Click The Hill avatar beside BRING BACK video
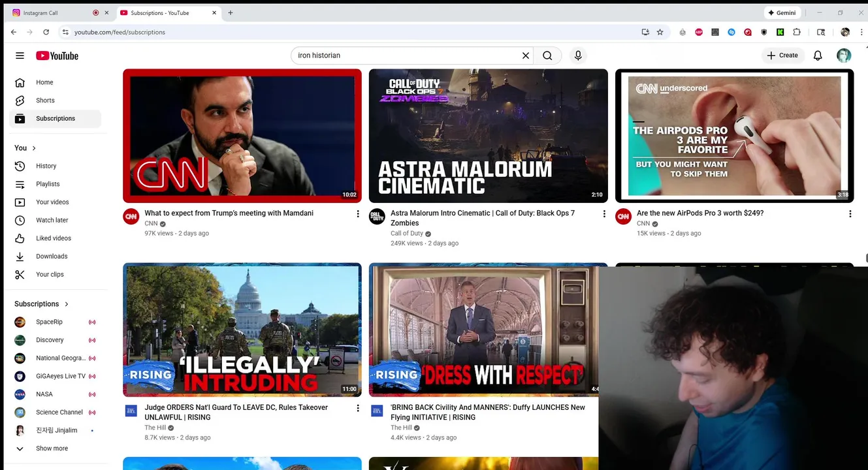 [x=378, y=411]
